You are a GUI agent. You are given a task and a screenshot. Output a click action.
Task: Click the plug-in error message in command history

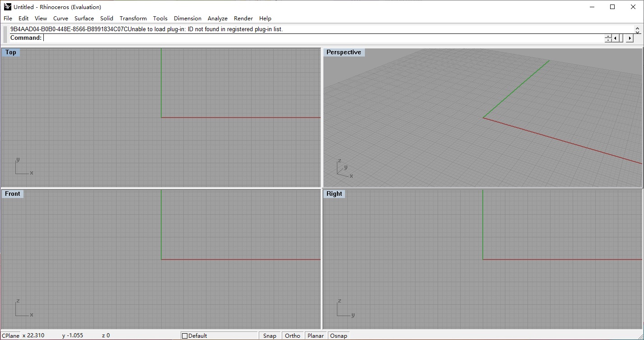[146, 29]
